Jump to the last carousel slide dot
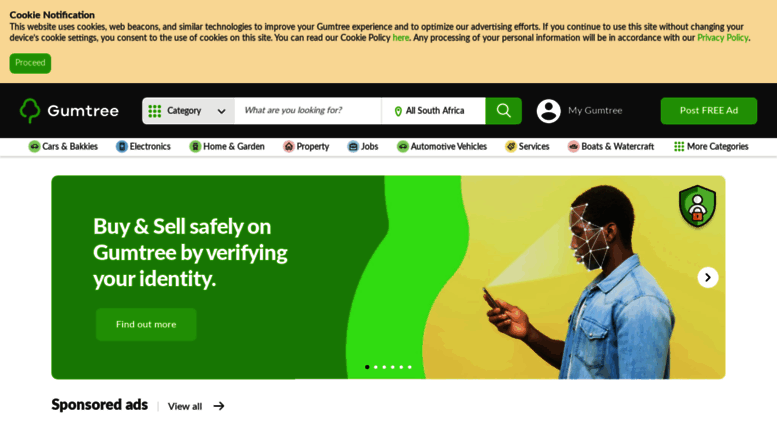 (409, 367)
